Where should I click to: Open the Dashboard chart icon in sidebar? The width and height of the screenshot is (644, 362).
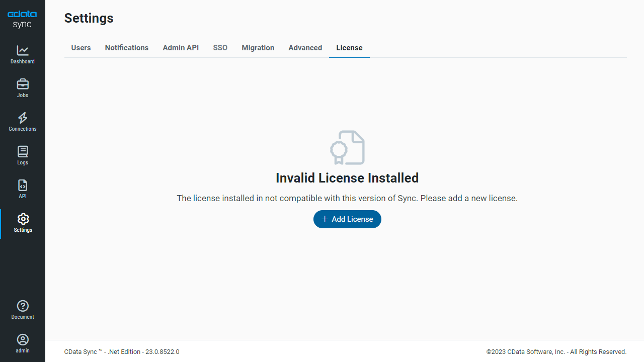[23, 51]
